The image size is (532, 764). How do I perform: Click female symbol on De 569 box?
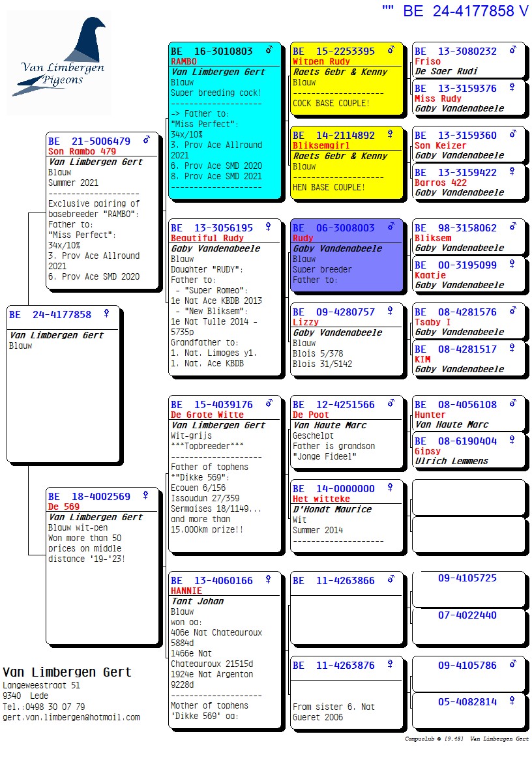click(x=146, y=495)
